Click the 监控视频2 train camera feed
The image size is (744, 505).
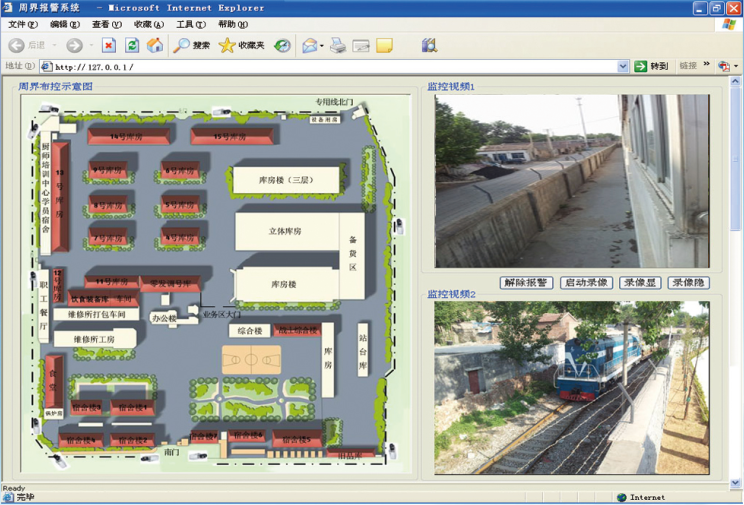pos(572,387)
